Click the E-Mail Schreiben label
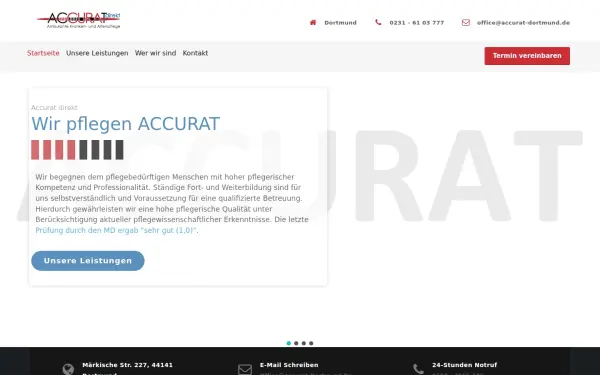This screenshot has height=375, width=600. coord(289,365)
